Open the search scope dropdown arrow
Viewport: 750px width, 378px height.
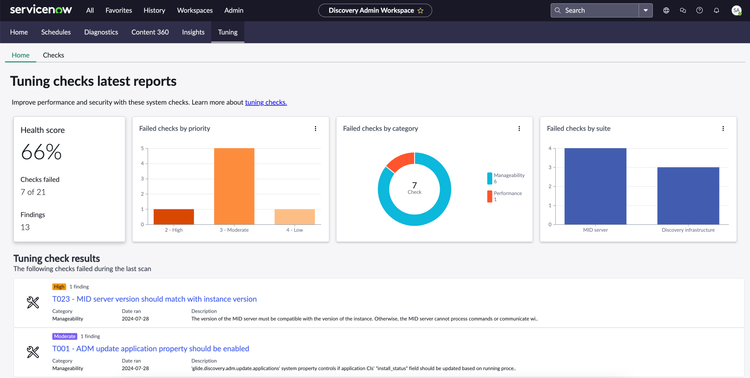coord(646,11)
